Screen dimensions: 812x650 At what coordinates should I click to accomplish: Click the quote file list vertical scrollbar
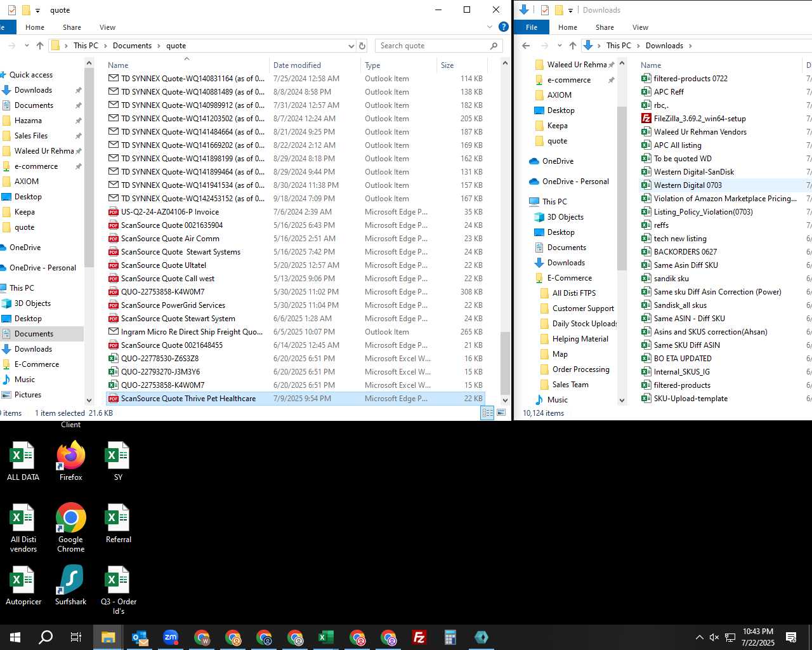coord(505,364)
